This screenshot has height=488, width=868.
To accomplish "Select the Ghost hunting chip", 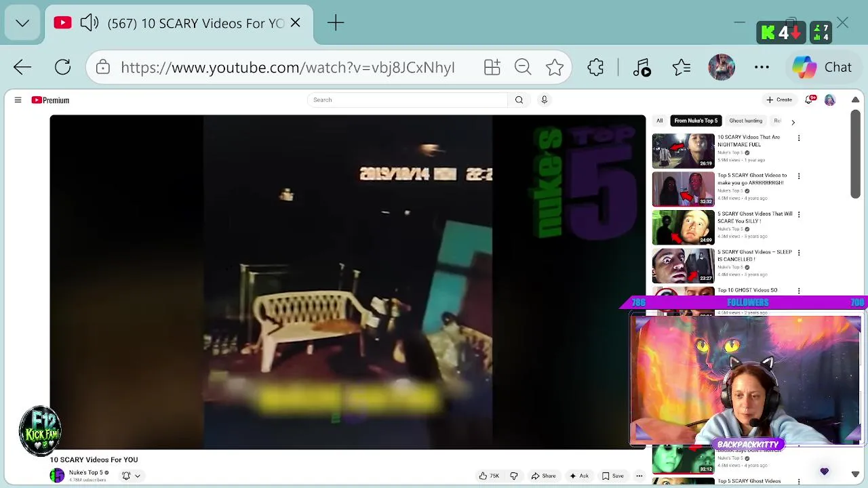I will pos(746,121).
